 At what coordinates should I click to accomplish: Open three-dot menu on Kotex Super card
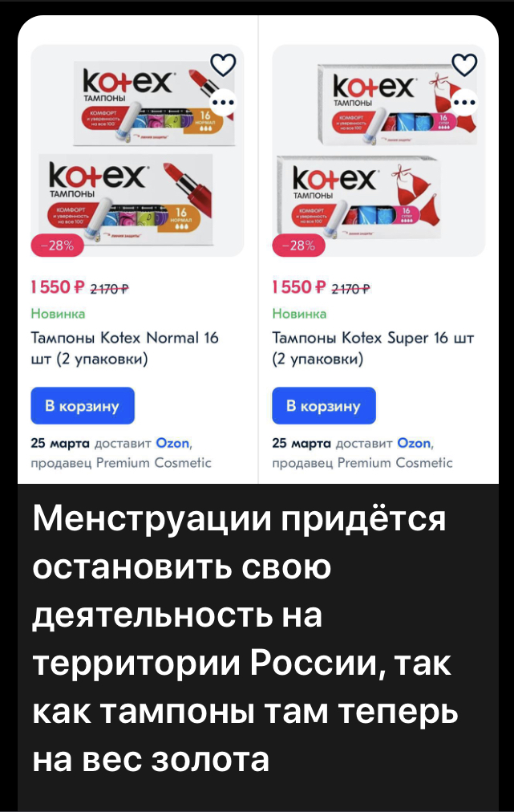tap(465, 101)
